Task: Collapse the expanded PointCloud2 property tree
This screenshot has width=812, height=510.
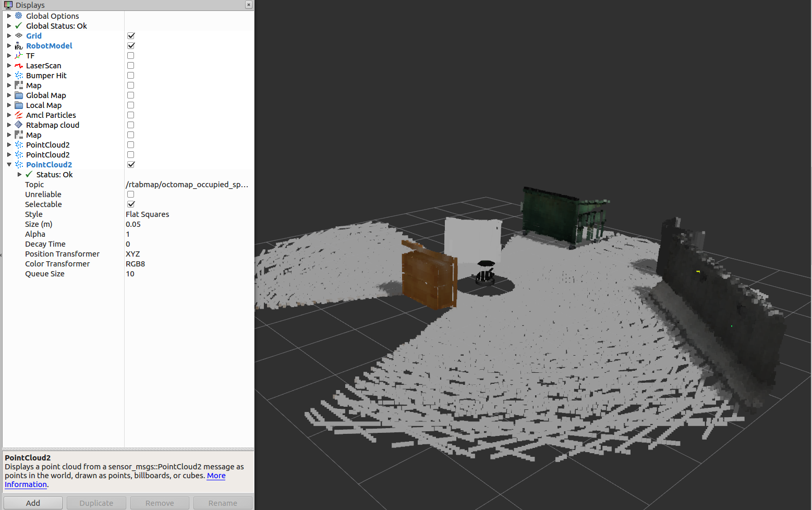Action: coord(8,164)
